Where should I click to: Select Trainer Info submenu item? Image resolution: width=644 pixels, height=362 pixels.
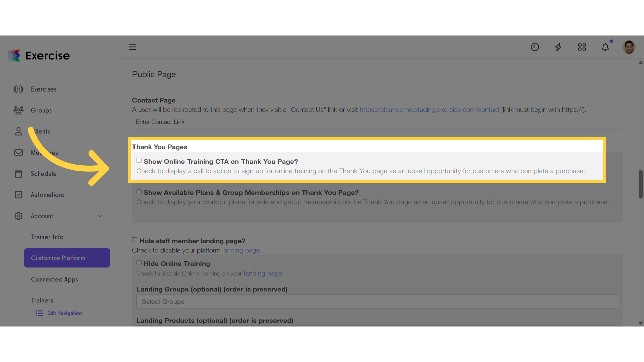tap(47, 237)
